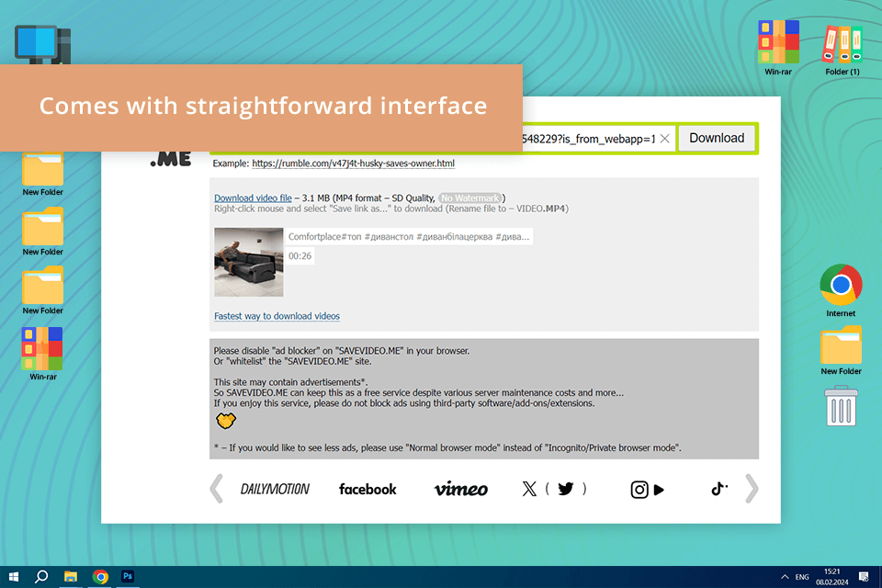
Task: Open the 'Download video file' link
Action: [253, 198]
